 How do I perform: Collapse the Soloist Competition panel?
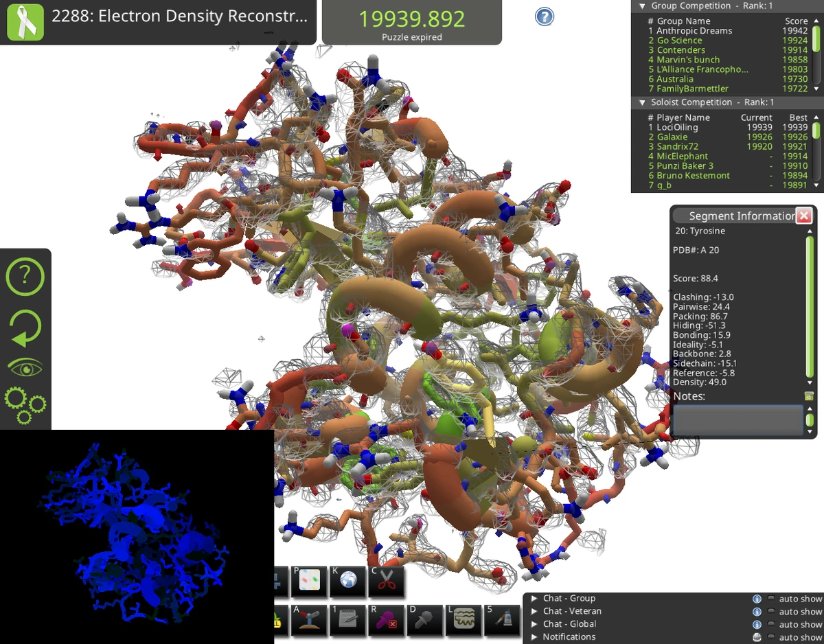[x=641, y=102]
